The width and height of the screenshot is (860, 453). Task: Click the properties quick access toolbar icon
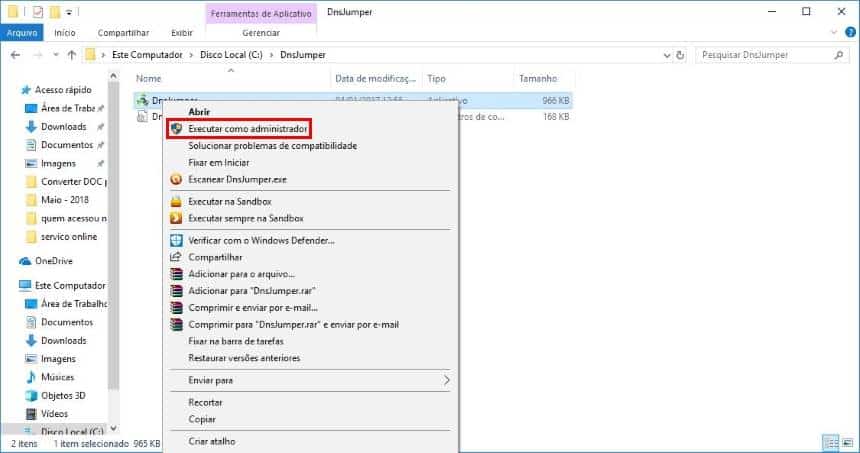37,11
